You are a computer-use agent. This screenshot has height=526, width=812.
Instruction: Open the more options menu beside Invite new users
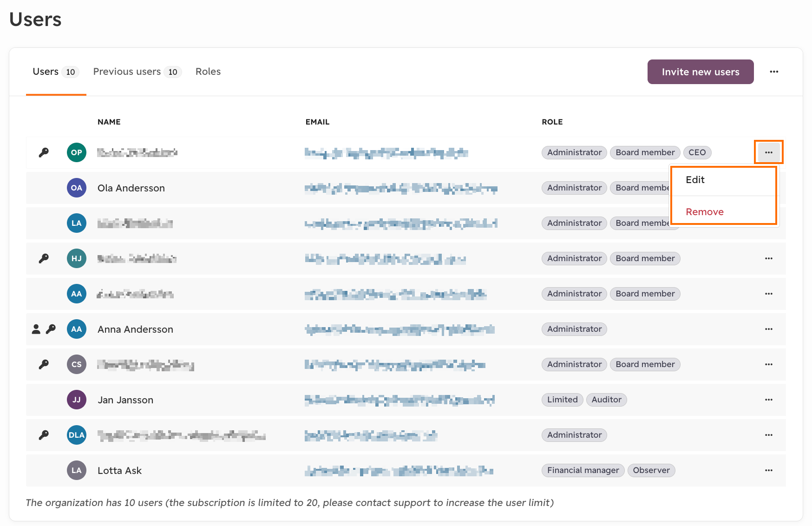pos(774,72)
